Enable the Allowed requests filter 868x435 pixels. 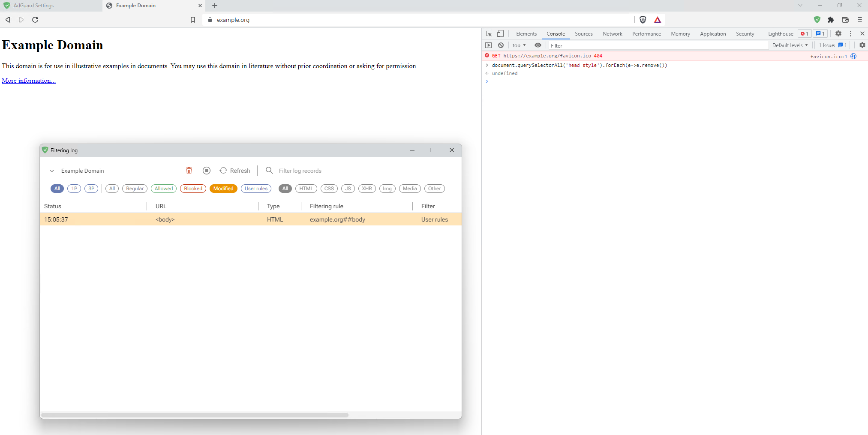163,189
